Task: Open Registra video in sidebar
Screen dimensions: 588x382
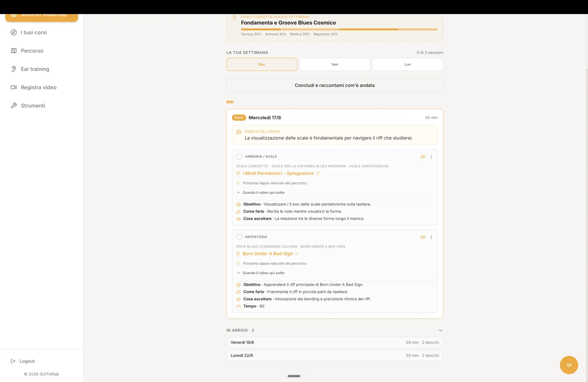Action: pos(39,87)
